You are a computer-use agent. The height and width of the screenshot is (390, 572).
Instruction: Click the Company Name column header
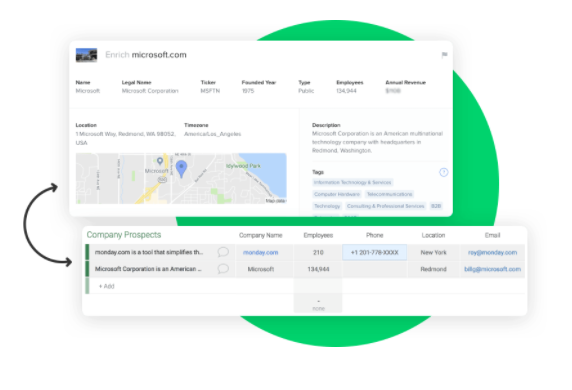(x=260, y=235)
